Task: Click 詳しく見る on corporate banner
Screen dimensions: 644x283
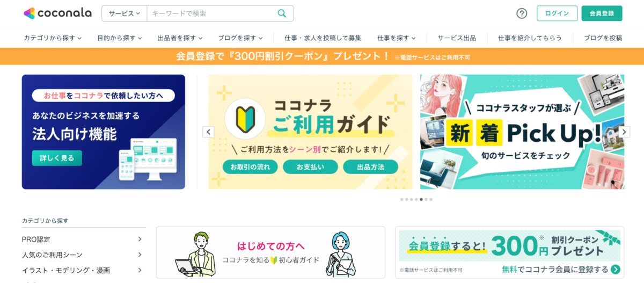Action: click(x=57, y=158)
